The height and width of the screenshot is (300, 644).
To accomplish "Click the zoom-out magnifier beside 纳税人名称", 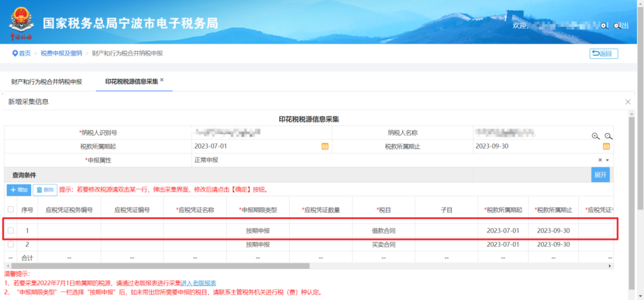I will (x=608, y=136).
